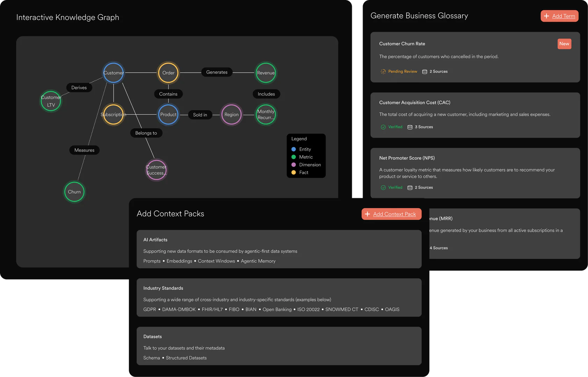This screenshot has height=377, width=588.
Task: Select the Customer entity node in the graph
Action: pyautogui.click(x=113, y=73)
